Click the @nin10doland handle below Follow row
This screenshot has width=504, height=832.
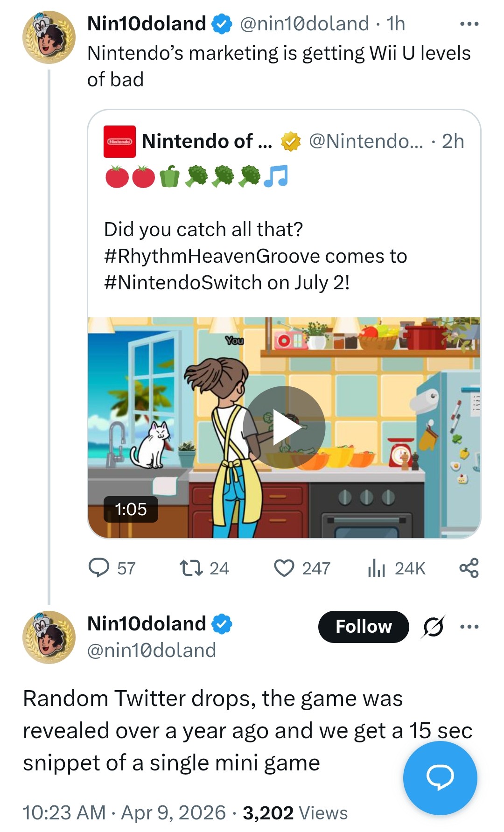[152, 650]
